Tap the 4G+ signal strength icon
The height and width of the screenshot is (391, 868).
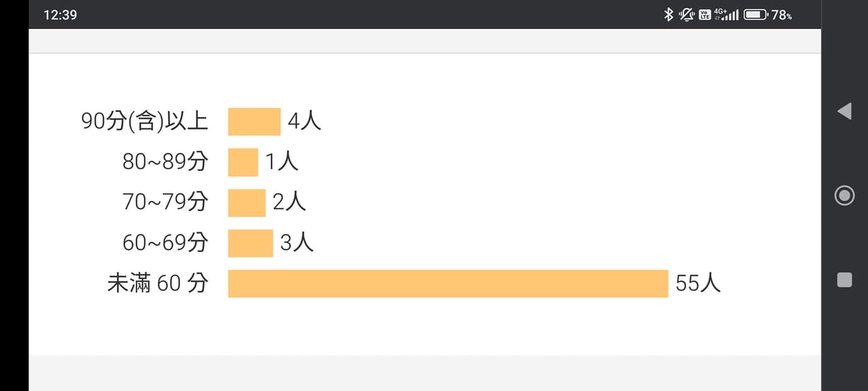727,14
